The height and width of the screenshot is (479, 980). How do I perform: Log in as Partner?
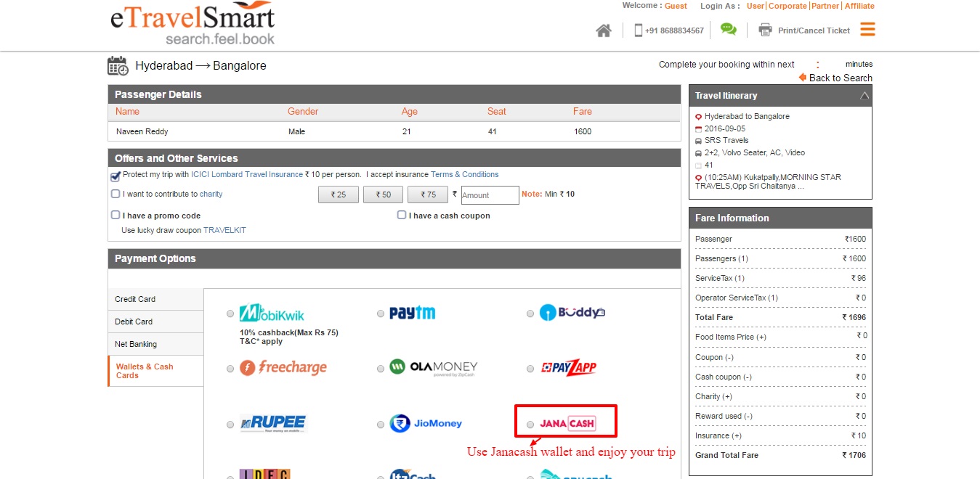tap(825, 6)
